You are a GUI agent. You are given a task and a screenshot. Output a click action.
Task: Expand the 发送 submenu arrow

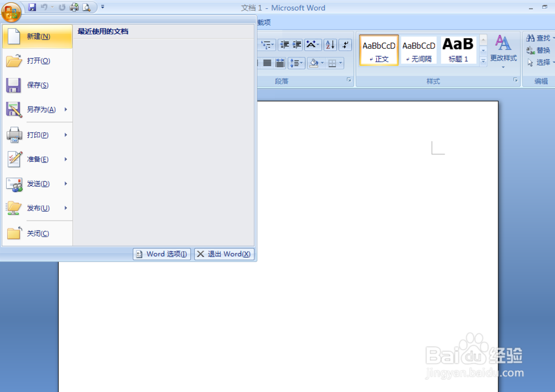[x=66, y=184]
